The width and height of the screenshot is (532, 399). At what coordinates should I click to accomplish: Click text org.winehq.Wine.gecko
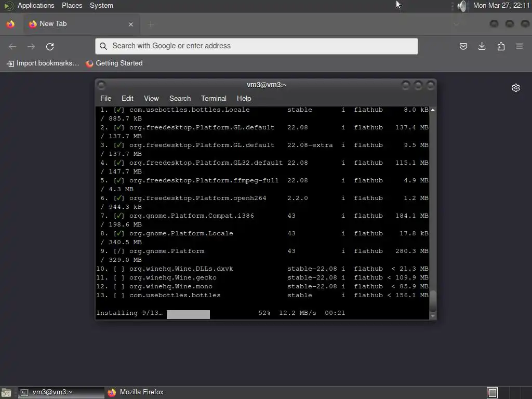coord(173,277)
